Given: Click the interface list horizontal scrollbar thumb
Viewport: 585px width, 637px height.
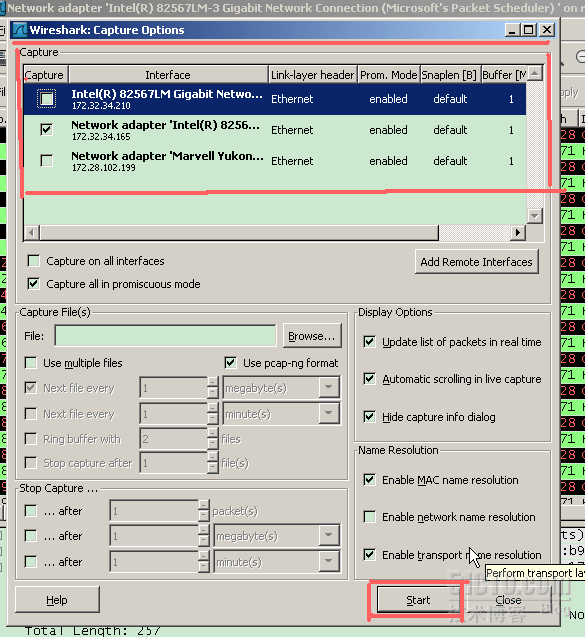Looking at the screenshot, I should (x=239, y=233).
